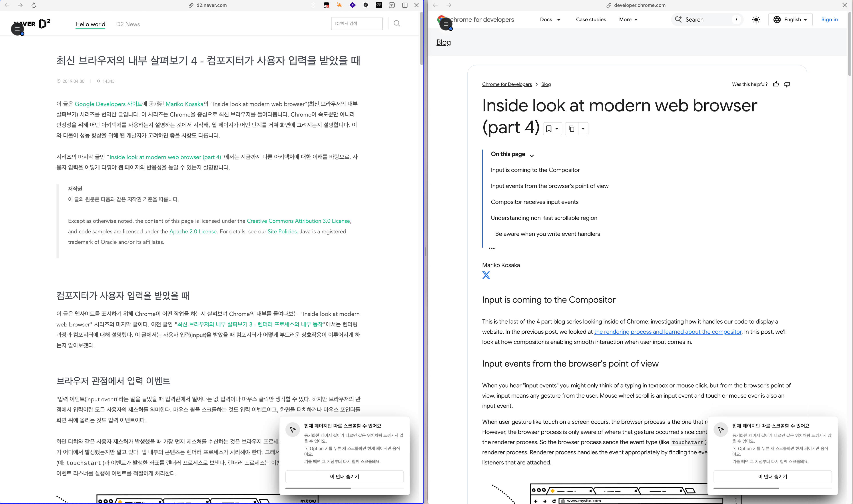The height and width of the screenshot is (504, 853).
Task: Open the dark hexagon share extension icon
Action: [x=365, y=5]
